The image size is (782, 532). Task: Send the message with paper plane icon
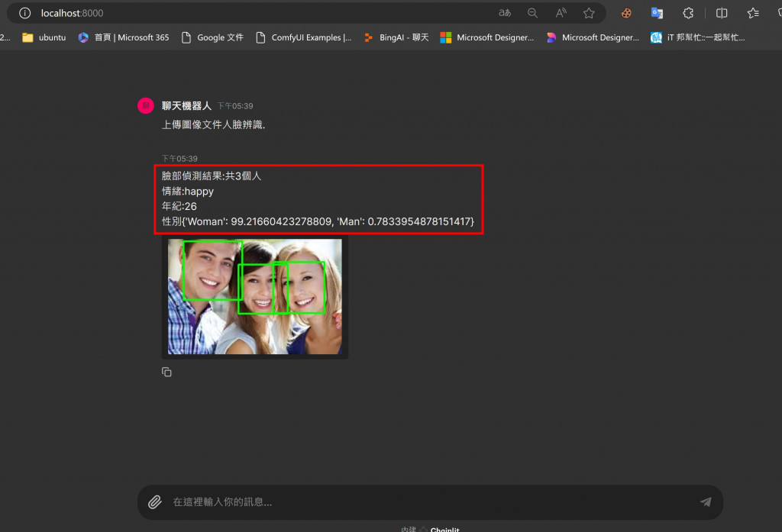coord(706,502)
